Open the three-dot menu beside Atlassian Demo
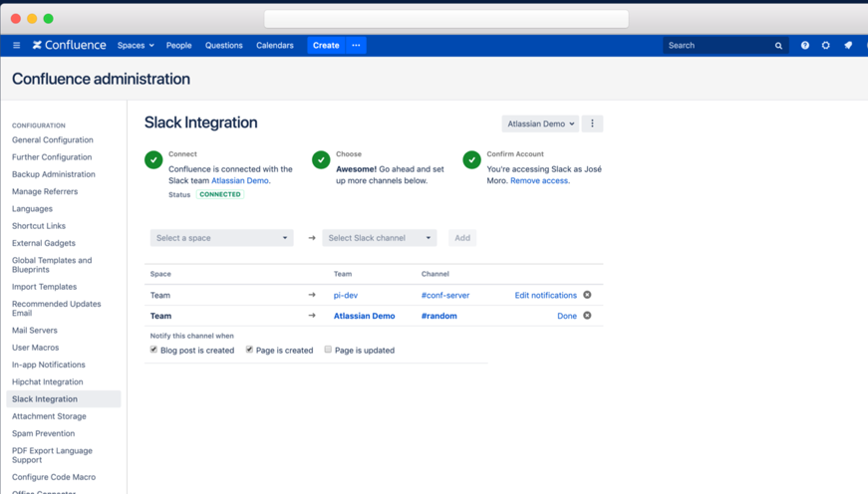The height and width of the screenshot is (494, 868). (x=592, y=123)
